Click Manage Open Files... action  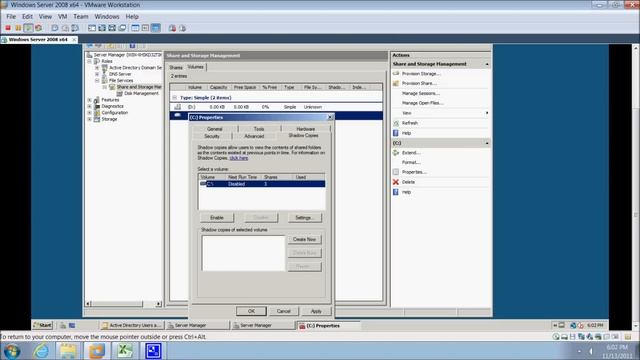pos(422,103)
